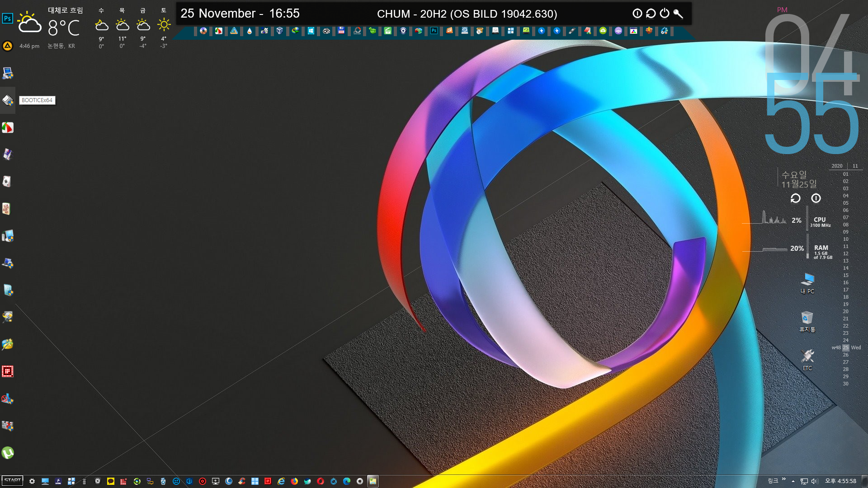Open the four-squares grid icon in the launcher bar
The image size is (868, 488).
(x=511, y=31)
